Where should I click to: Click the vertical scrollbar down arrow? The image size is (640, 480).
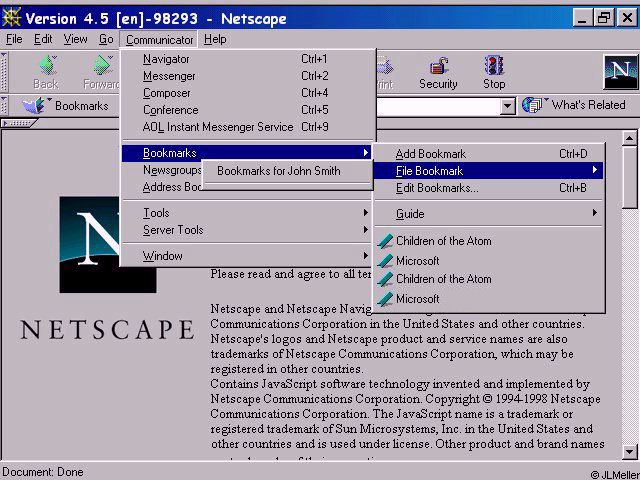tap(629, 451)
